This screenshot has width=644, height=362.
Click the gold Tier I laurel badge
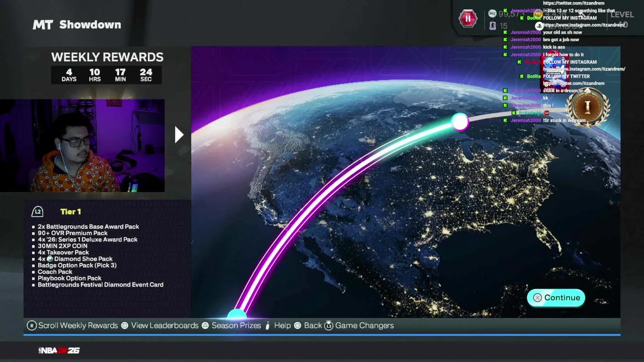pos(587,107)
